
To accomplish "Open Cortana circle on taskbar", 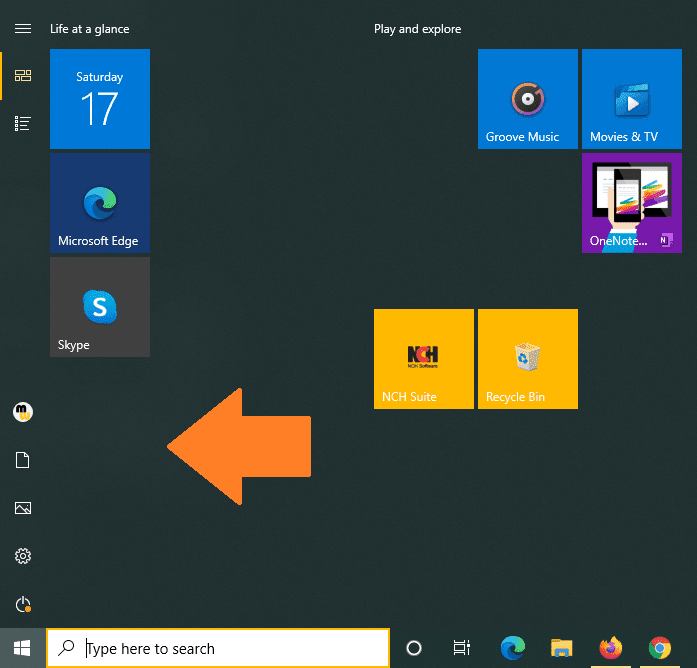I will click(414, 648).
